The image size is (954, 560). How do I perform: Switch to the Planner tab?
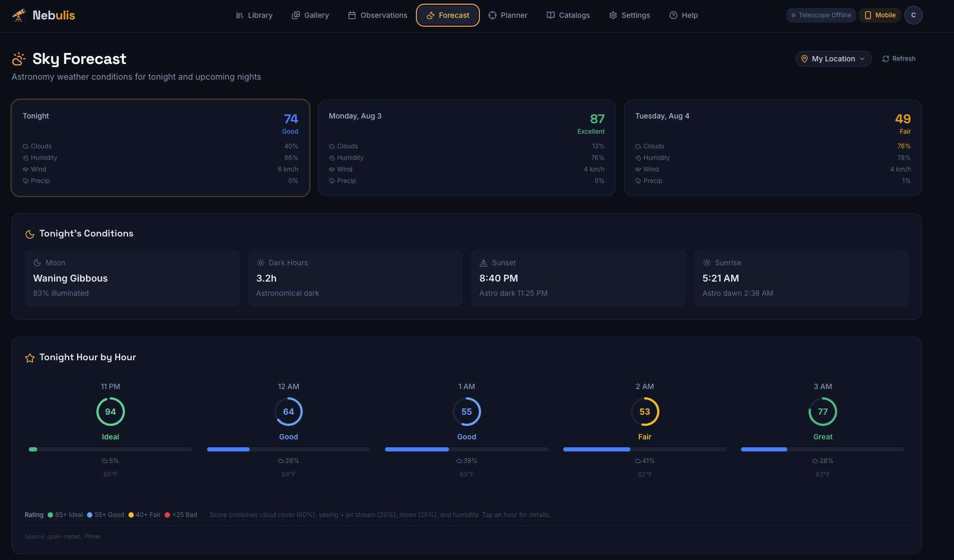pos(508,15)
